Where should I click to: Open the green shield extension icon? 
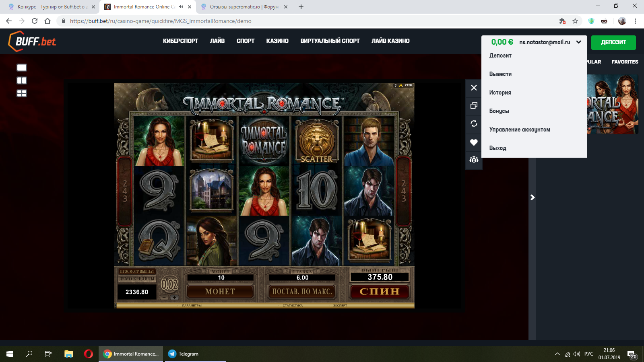pyautogui.click(x=591, y=21)
